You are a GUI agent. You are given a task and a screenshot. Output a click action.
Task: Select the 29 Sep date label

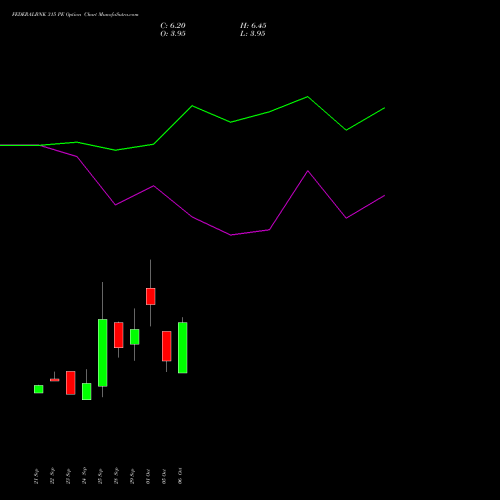[132, 476]
